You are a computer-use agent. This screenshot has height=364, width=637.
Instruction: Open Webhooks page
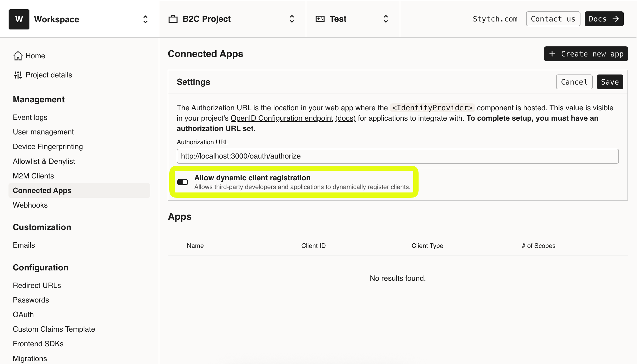pyautogui.click(x=30, y=205)
